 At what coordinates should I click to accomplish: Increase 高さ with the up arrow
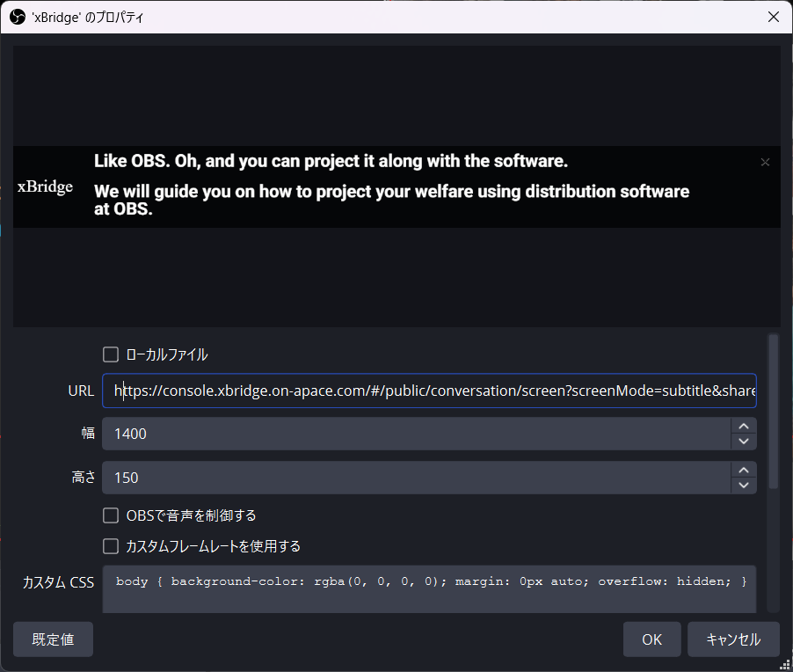point(744,470)
